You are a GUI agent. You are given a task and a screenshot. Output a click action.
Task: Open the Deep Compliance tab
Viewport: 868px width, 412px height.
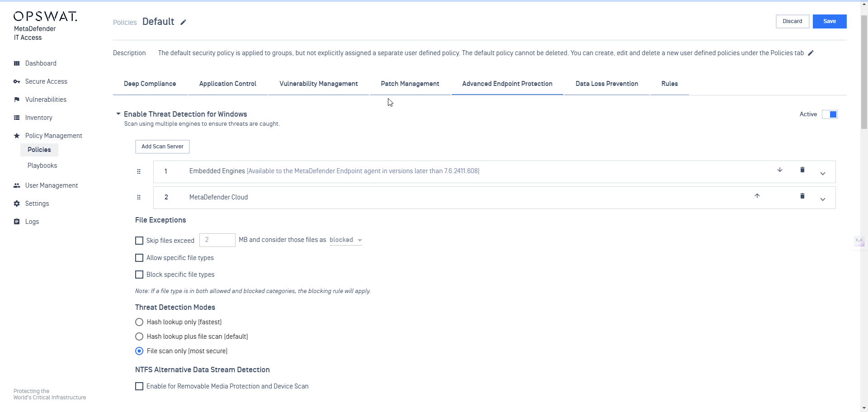pos(150,84)
